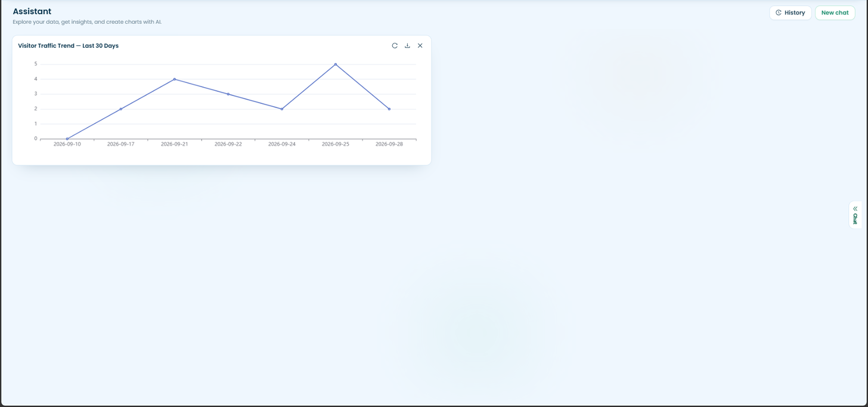
Task: Select the 2026-09-28 data point
Action: click(x=389, y=109)
